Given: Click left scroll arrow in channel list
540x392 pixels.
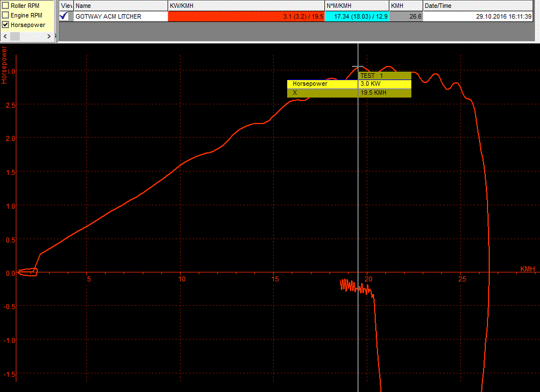Looking at the screenshot, I should tap(6, 36).
